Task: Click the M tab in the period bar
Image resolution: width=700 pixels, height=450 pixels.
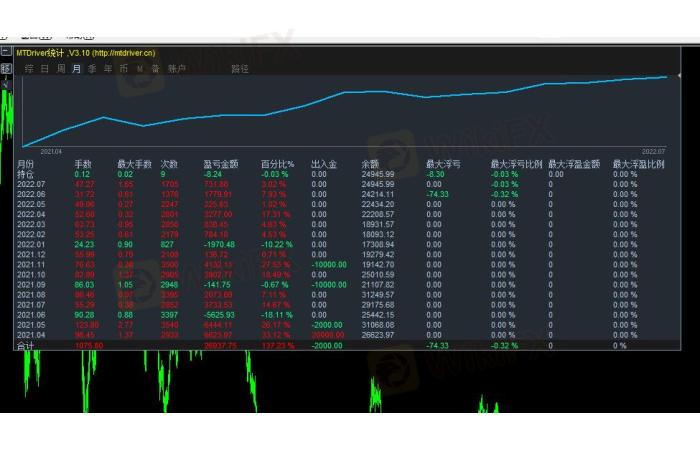Action: click(140, 69)
